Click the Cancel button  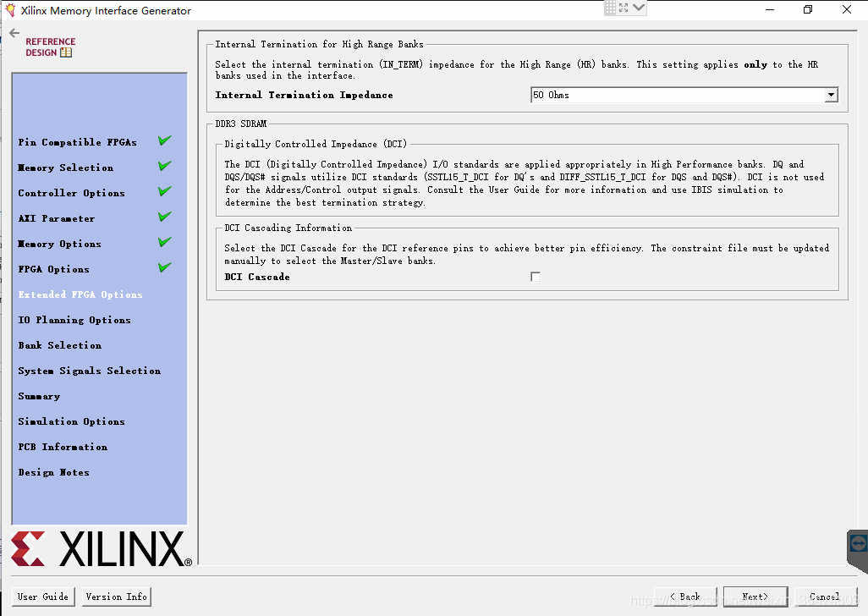pyautogui.click(x=826, y=597)
